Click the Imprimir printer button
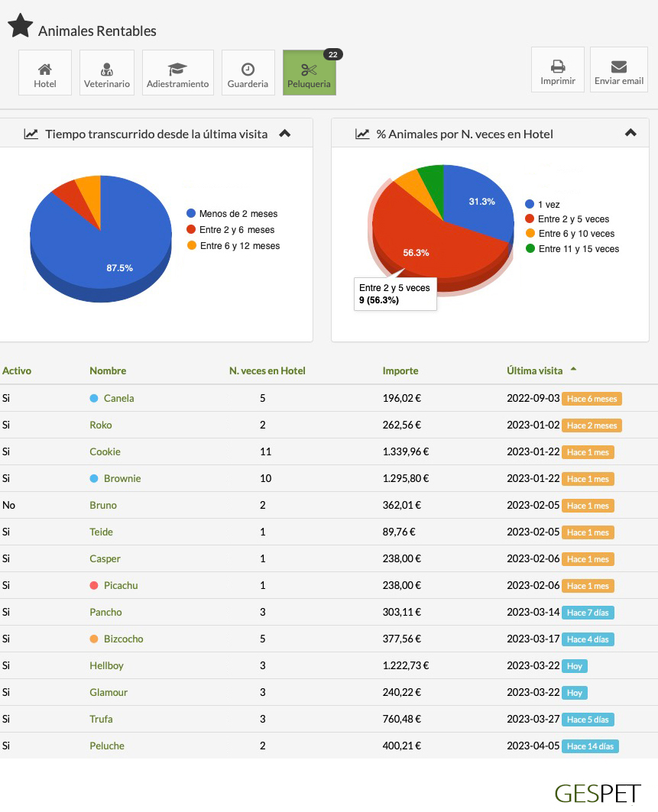This screenshot has width=658, height=812. pyautogui.click(x=558, y=70)
